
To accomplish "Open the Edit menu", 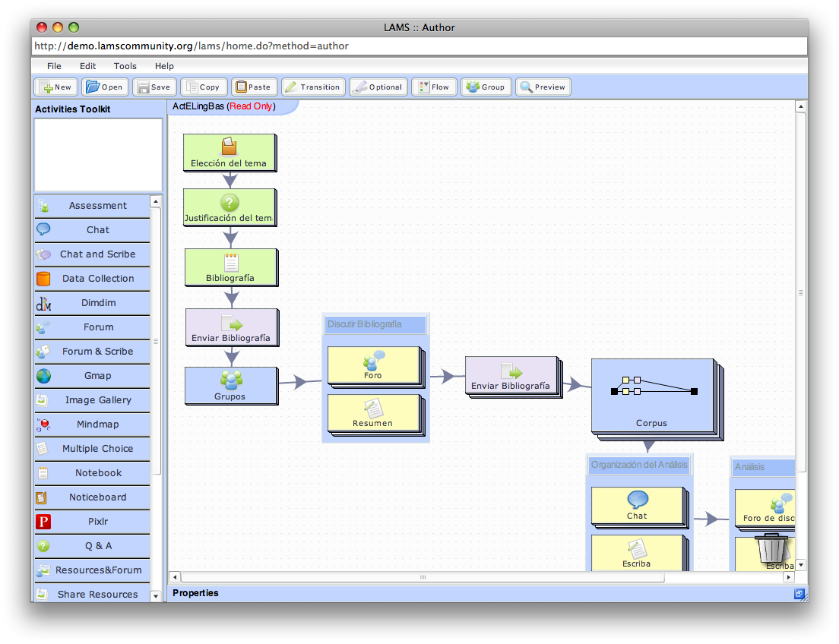I will (88, 66).
